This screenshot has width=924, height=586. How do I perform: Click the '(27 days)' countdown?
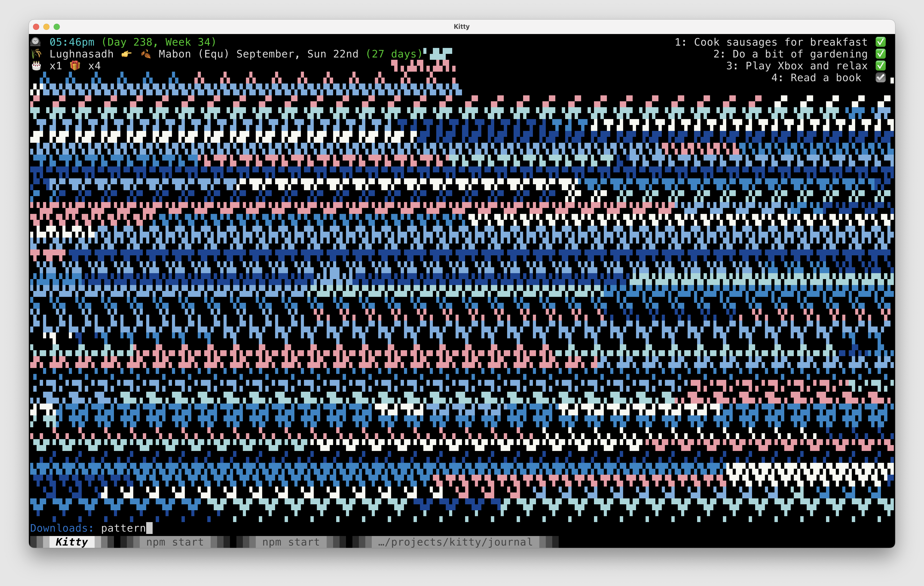[x=394, y=54]
